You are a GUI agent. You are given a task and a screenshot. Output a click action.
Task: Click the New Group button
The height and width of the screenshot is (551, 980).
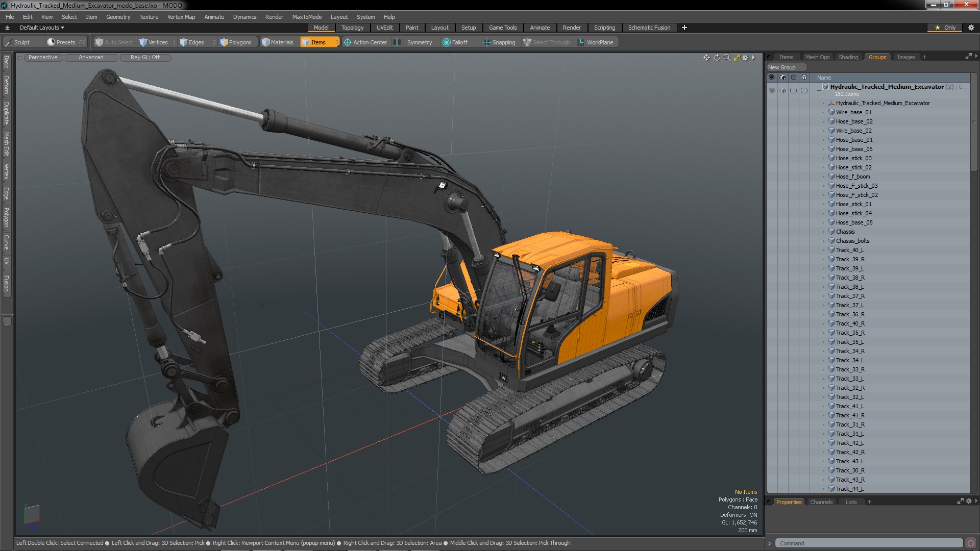[783, 67]
